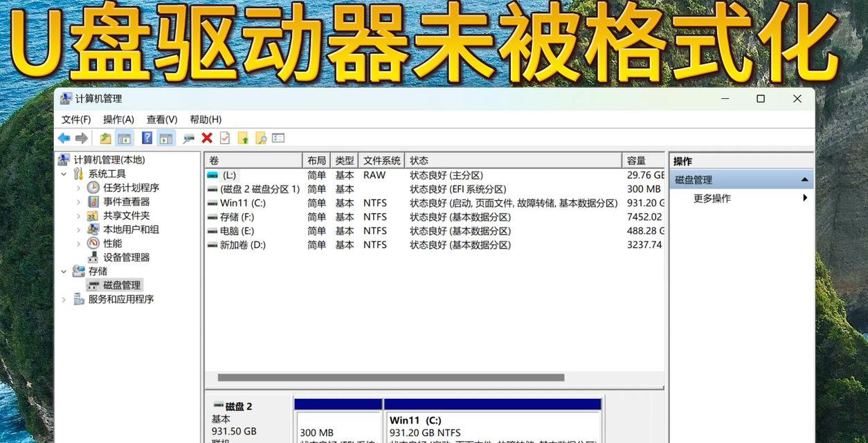Image resolution: width=868 pixels, height=443 pixels.
Task: Select the 新加卷 (D:) volume row
Action: (x=435, y=244)
